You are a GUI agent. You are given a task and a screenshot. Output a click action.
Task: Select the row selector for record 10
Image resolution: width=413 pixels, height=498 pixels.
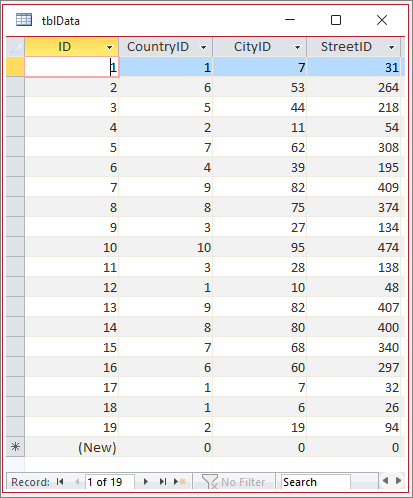[x=15, y=247]
